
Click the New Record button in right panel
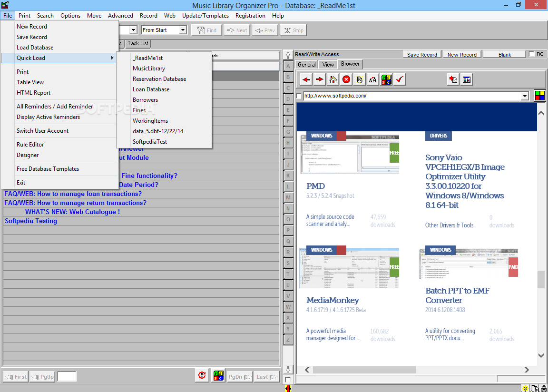462,55
